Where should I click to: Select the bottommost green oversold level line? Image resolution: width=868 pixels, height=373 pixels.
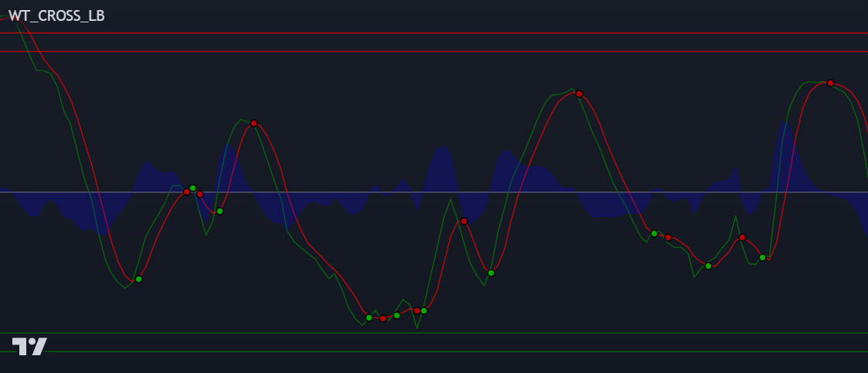tap(434, 351)
